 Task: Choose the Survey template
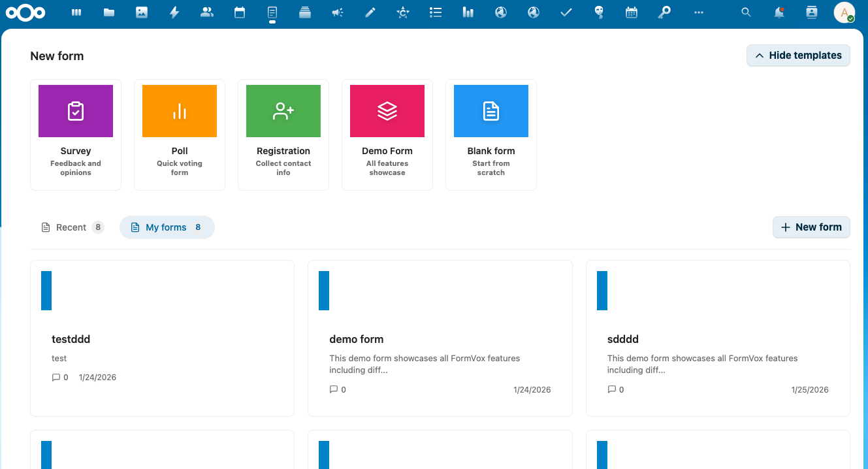coord(76,135)
